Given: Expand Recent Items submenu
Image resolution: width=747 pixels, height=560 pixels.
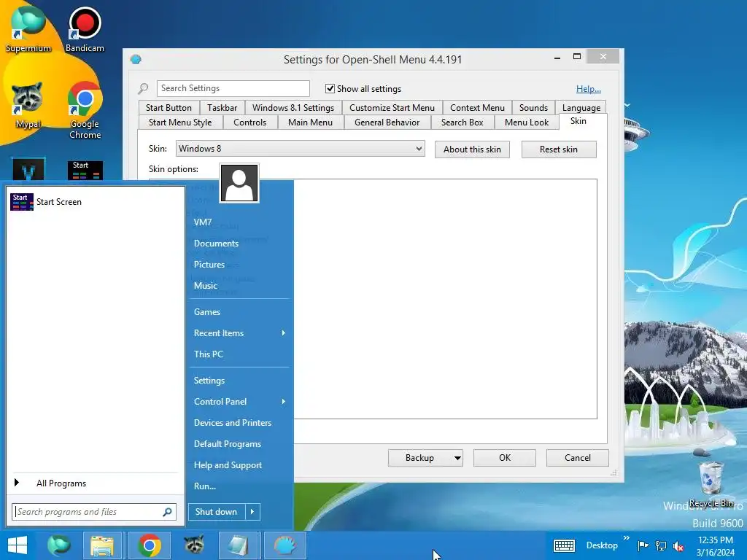Looking at the screenshot, I should [284, 332].
